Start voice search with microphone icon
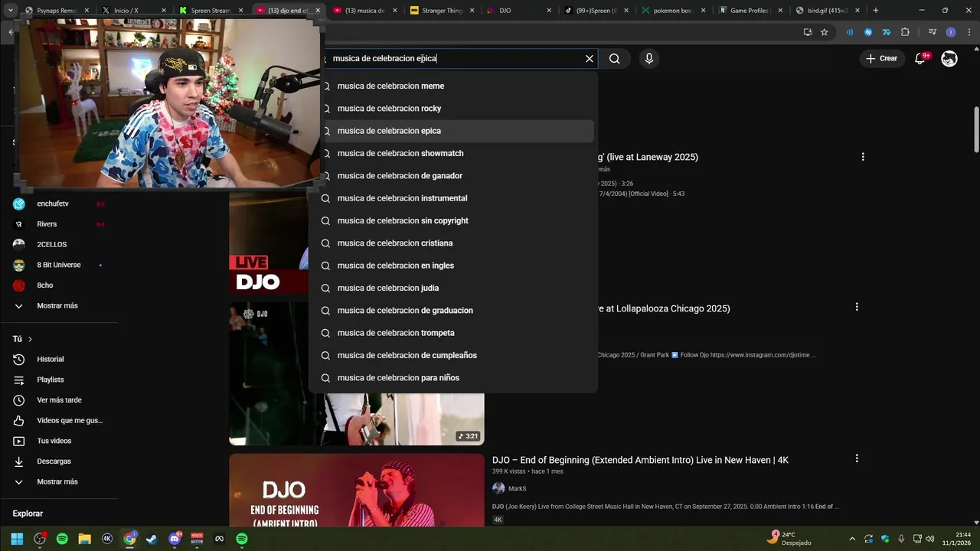The width and height of the screenshot is (980, 551). (x=649, y=59)
